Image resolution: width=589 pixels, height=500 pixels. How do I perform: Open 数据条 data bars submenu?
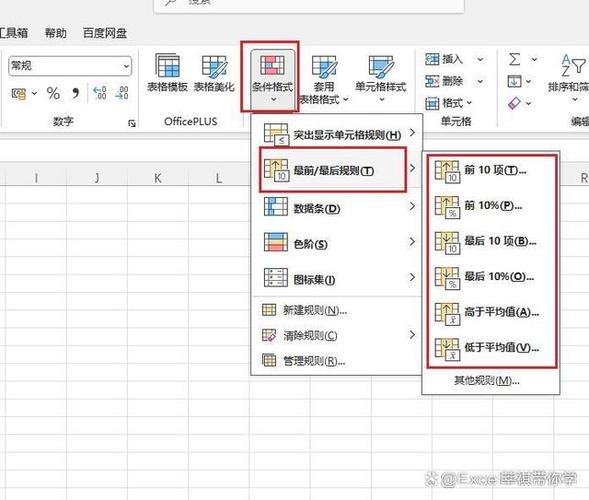(337, 207)
